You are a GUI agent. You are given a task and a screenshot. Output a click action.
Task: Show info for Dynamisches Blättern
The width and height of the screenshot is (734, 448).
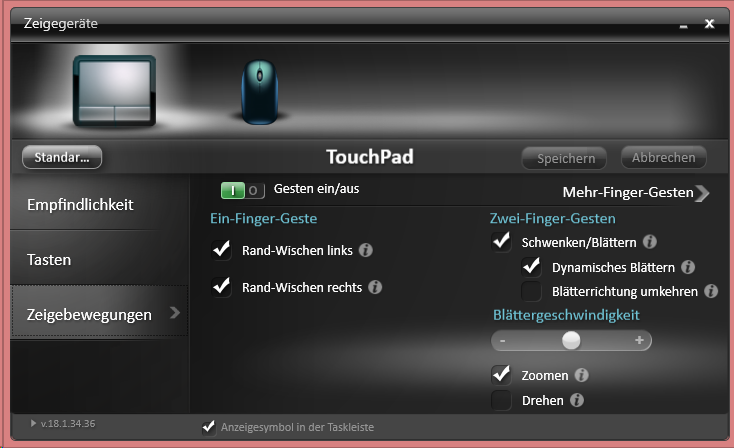[688, 267]
